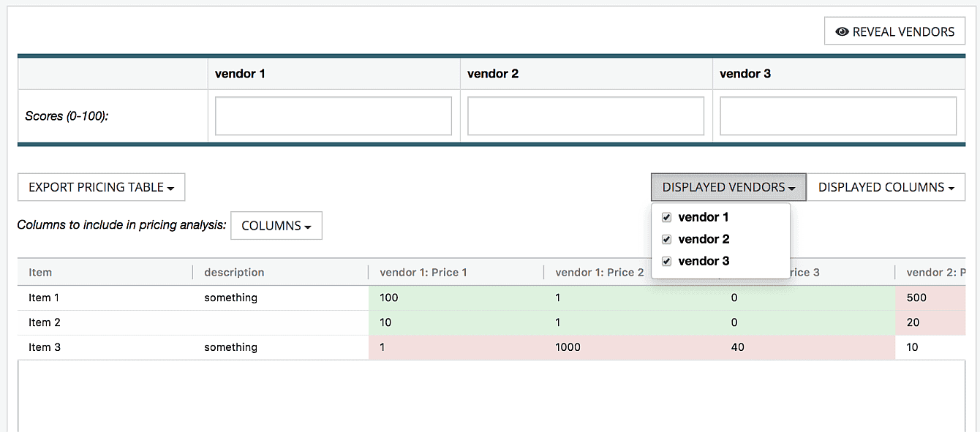Uncheck the vendor 2 checkbox
Image resolution: width=980 pixels, height=432 pixels.
point(666,239)
